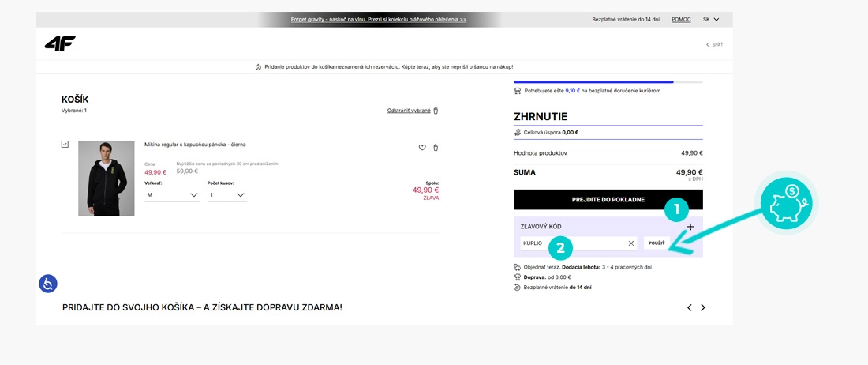Collapse discount code section with plus icon
868x365 pixels.
pos(690,227)
